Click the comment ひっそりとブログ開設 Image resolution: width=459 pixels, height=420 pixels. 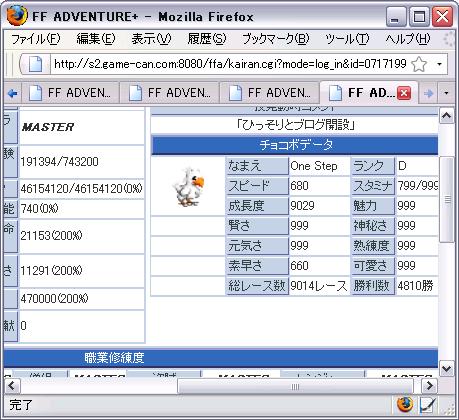pos(295,125)
